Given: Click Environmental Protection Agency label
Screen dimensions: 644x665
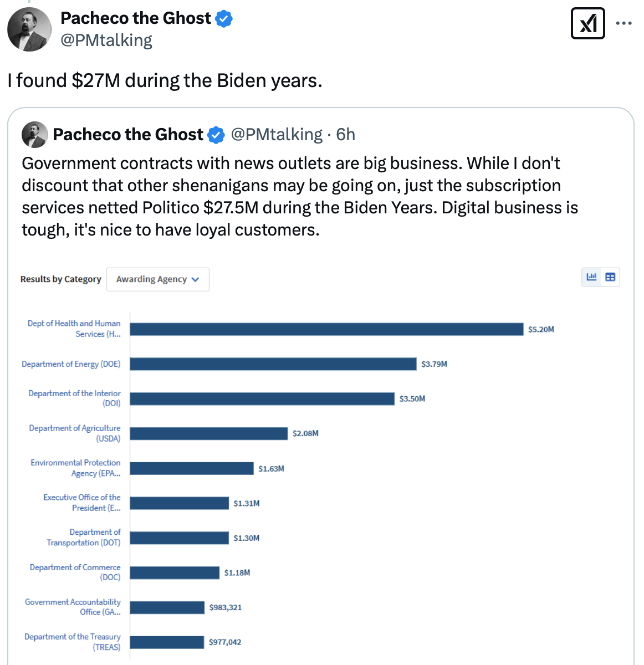Looking at the screenshot, I should 76,468.
